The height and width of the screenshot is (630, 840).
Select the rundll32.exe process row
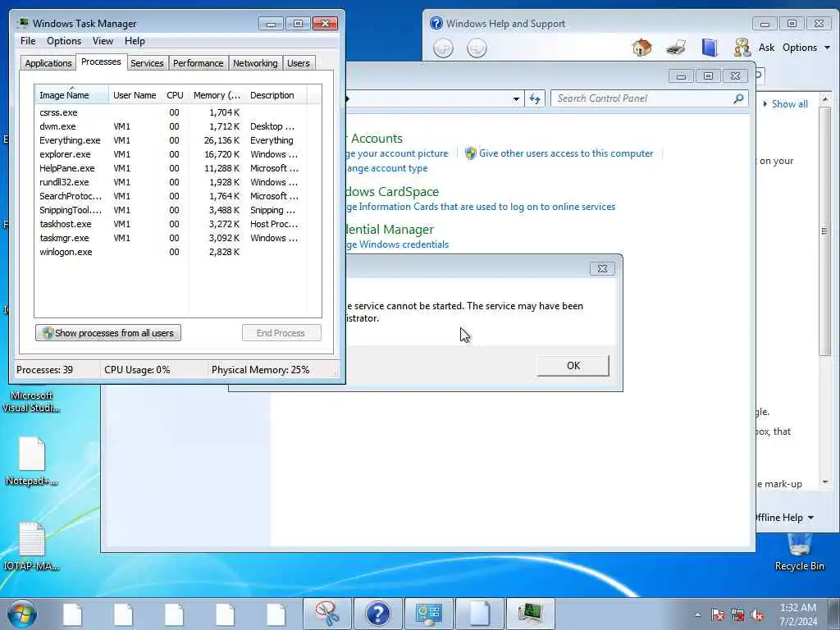[x=171, y=182]
